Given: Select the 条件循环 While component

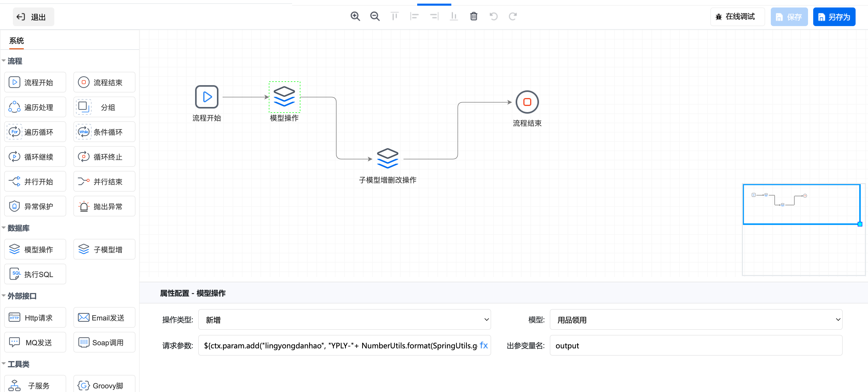Looking at the screenshot, I should [x=104, y=132].
